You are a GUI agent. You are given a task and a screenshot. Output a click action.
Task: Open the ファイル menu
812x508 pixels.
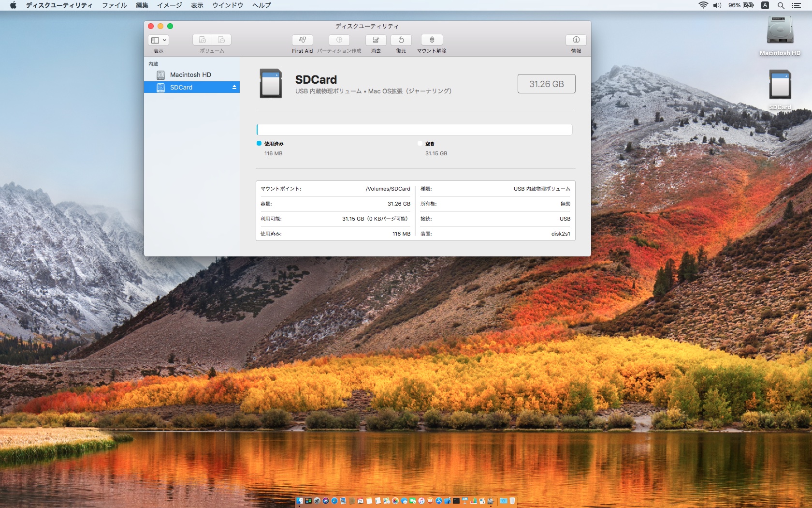click(x=114, y=5)
